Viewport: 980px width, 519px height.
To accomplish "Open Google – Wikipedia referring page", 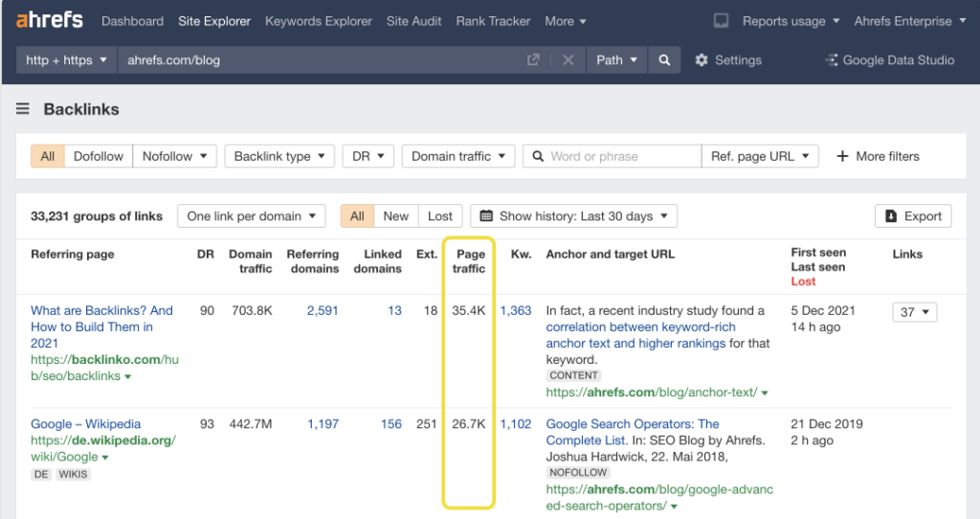I will pyautogui.click(x=85, y=424).
